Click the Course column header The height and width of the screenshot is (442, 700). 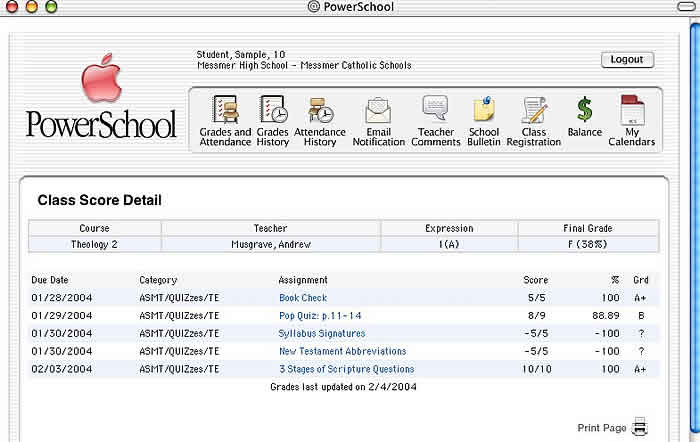point(94,228)
